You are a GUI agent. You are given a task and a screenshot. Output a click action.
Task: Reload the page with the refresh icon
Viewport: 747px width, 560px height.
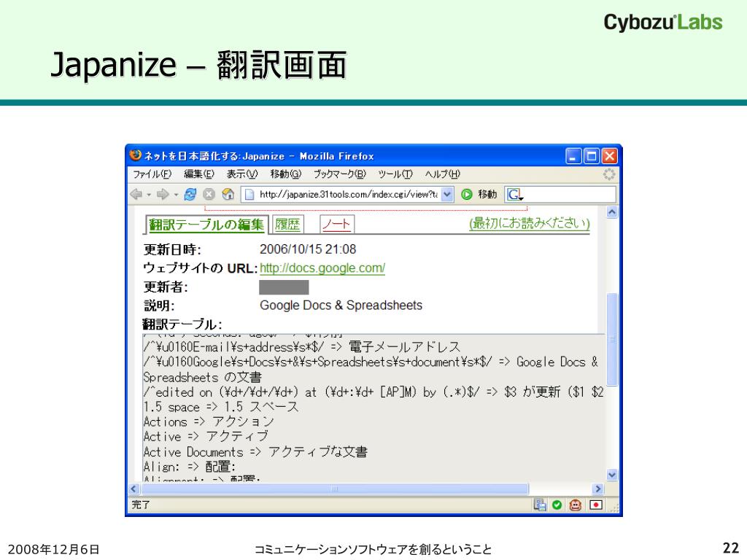point(190,194)
